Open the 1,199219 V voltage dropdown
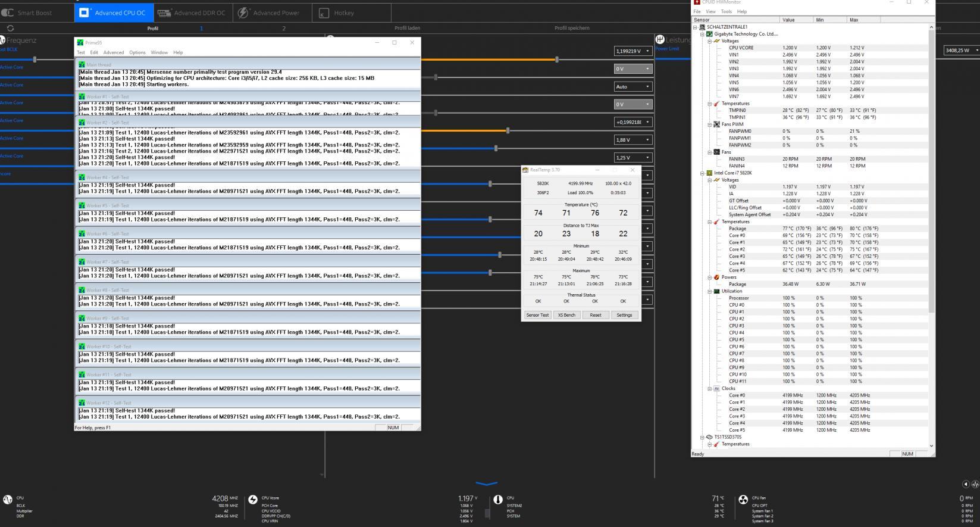Viewport: 980px width, 527px height. (x=633, y=51)
